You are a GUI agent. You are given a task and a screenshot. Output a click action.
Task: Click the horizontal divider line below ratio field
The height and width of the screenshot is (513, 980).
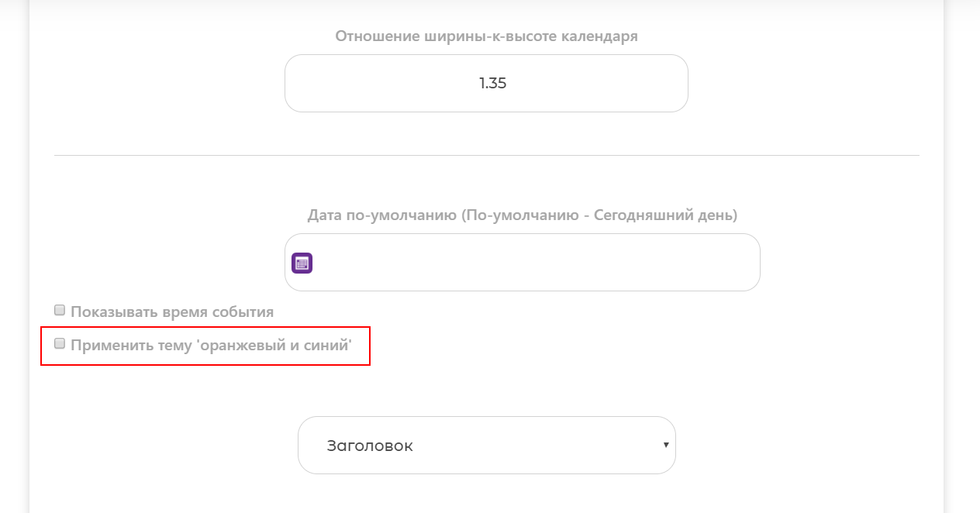(486, 155)
